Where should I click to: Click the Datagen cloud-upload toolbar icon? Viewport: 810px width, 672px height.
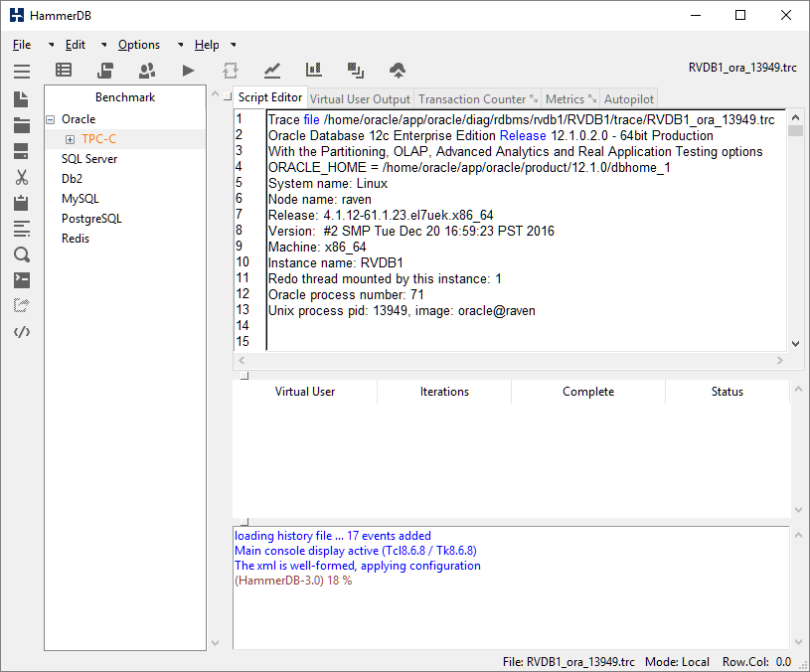click(398, 71)
